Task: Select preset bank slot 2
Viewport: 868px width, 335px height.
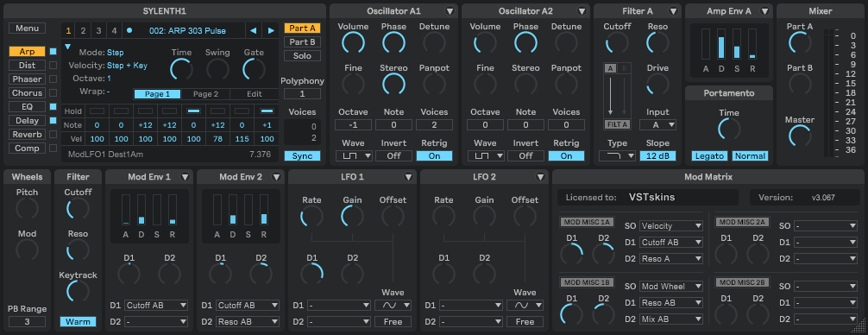Action: (x=83, y=30)
